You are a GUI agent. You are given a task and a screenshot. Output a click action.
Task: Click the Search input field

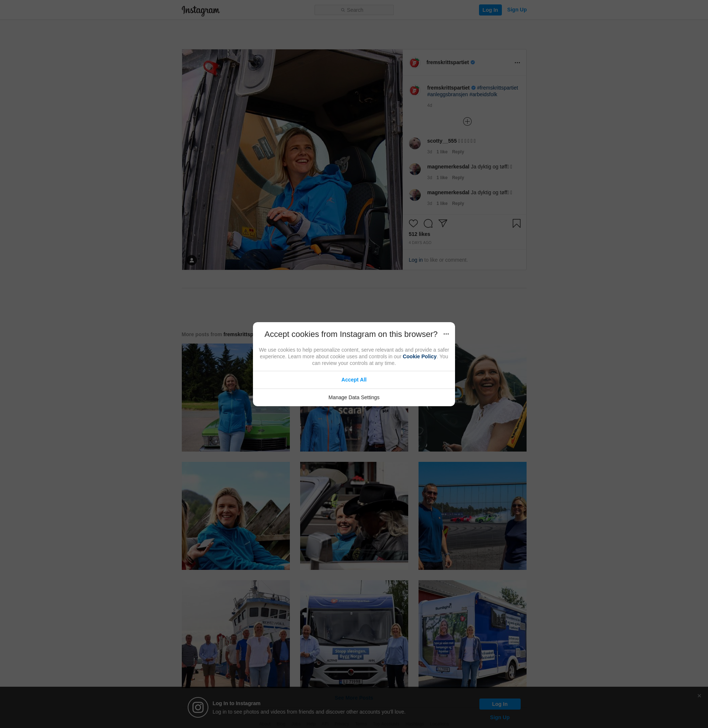[x=354, y=10]
